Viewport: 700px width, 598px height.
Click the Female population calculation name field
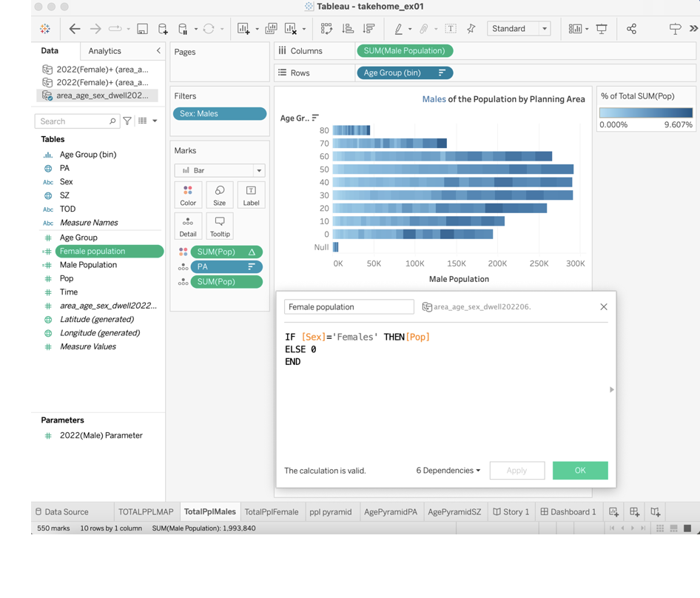349,306
